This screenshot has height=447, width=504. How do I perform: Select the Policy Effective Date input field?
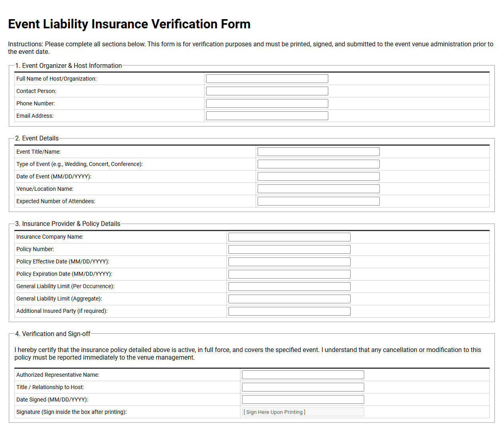pyautogui.click(x=290, y=262)
